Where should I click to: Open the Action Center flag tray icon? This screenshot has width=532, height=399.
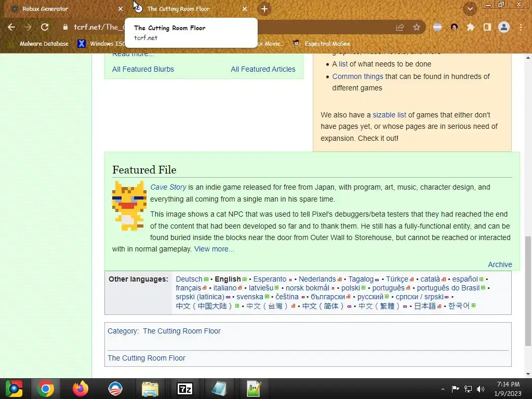[455, 389]
